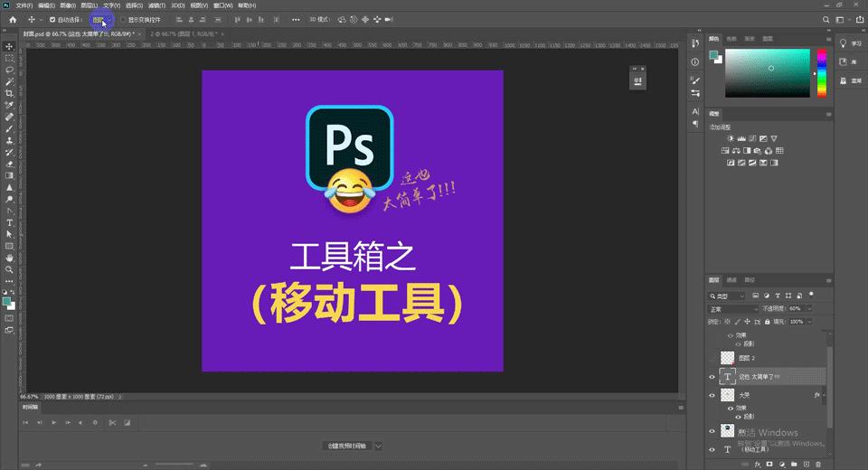Open the Learn panel with lightbulb icon
Image resolution: width=868 pixels, height=470 pixels.
[844, 42]
